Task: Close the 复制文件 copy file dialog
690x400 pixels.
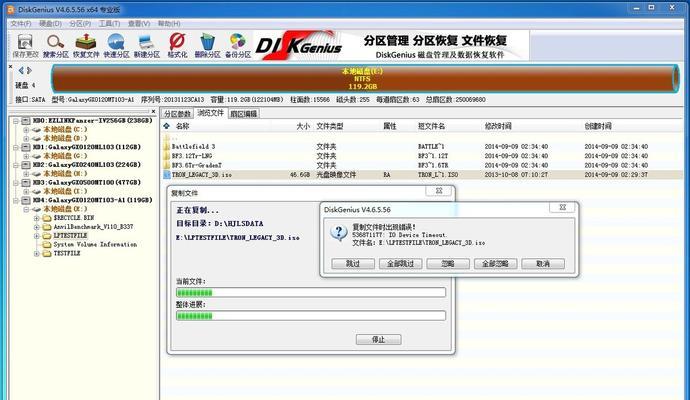Action: click(x=439, y=191)
